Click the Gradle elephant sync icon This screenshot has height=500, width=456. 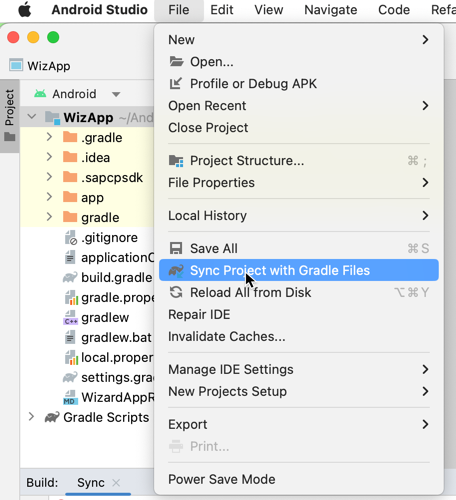click(x=176, y=270)
